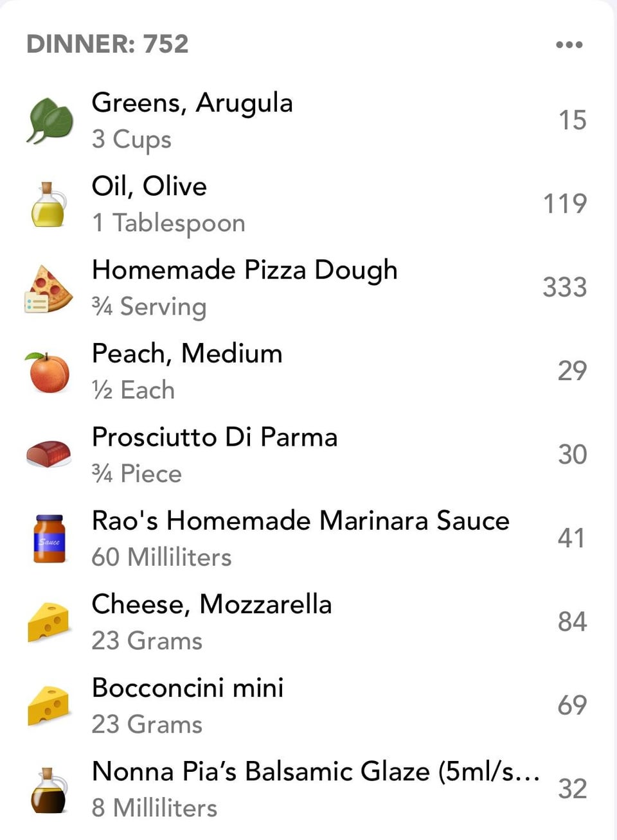This screenshot has height=840, width=617.
Task: Tap the Bocconcini mini cheese icon
Action: coord(49,706)
